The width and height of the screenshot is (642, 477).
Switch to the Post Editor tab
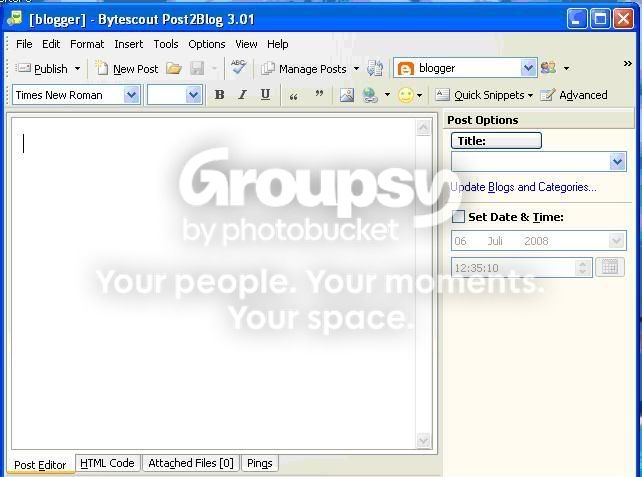tap(40, 465)
